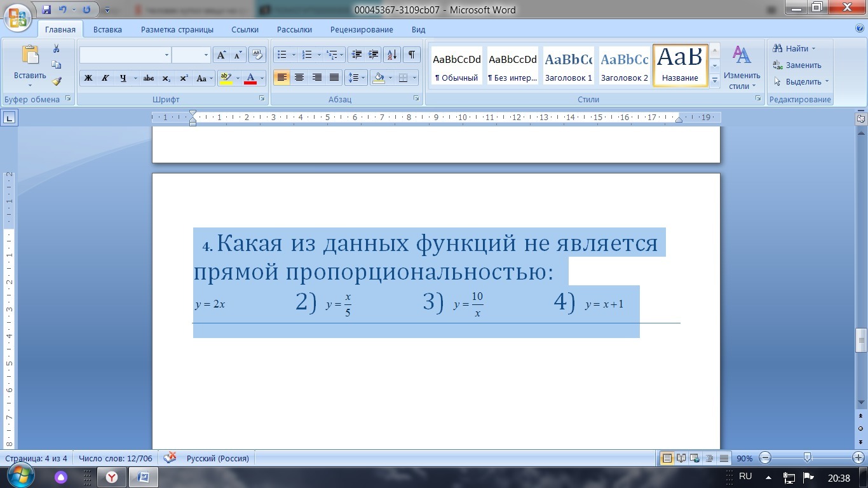Open the font name combo box
Image resolution: width=868 pixels, height=488 pixels.
tap(125, 55)
